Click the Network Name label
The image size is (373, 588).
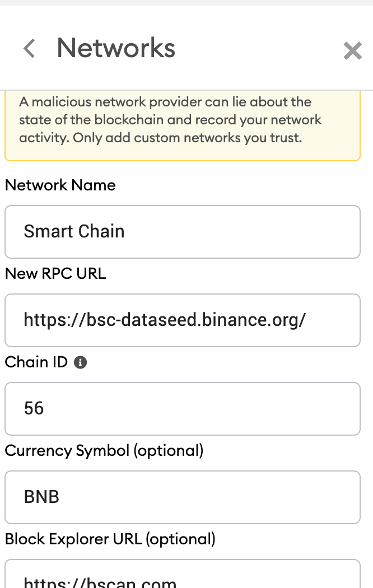[60, 185]
